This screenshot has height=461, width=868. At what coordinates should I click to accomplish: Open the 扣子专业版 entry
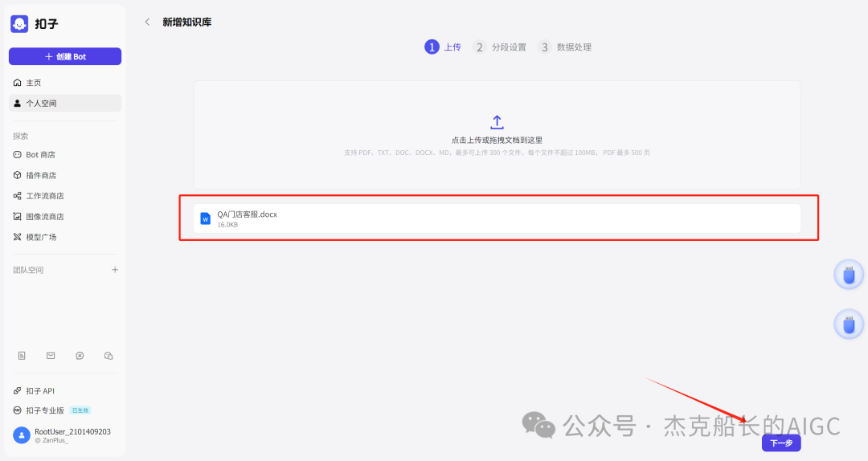click(x=45, y=410)
